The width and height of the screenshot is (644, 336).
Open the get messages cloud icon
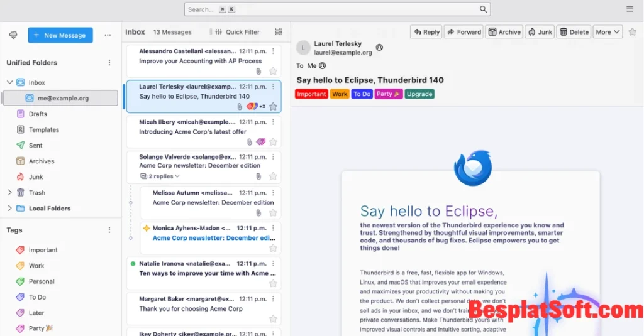[13, 35]
